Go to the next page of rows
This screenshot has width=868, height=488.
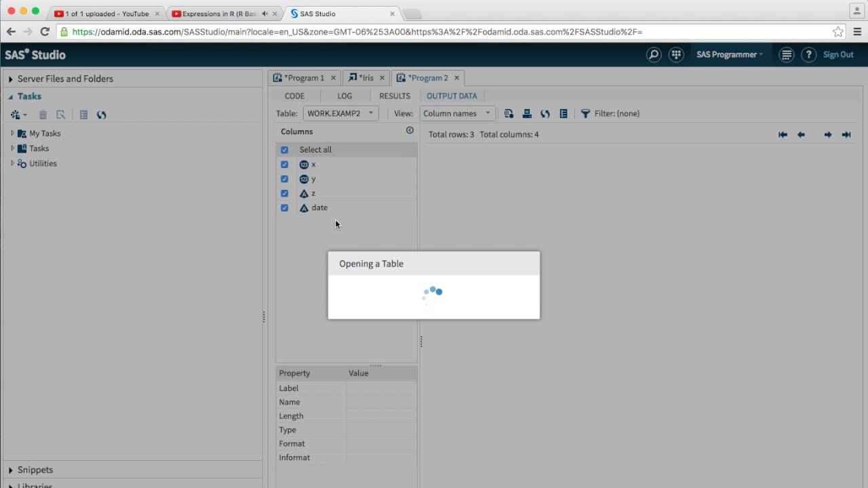[x=828, y=135]
